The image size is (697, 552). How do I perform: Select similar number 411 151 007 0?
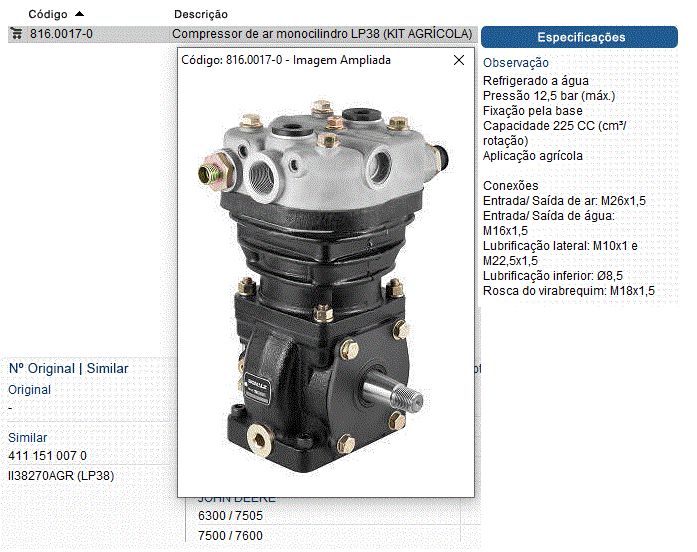pyautogui.click(x=48, y=456)
